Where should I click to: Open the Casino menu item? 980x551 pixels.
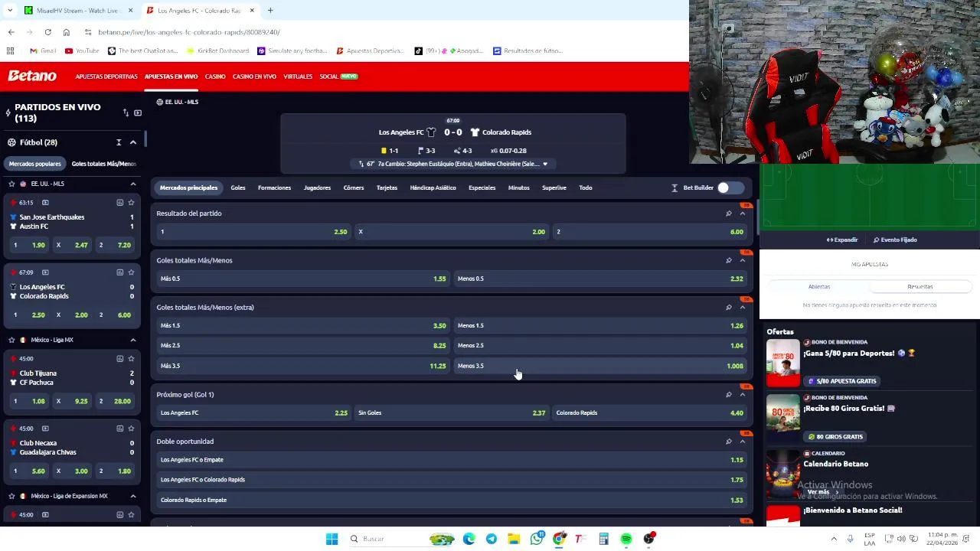pos(215,77)
